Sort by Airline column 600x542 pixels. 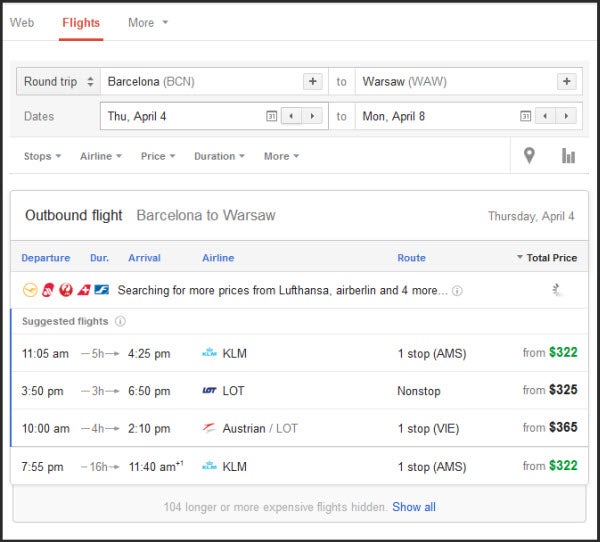click(218, 258)
